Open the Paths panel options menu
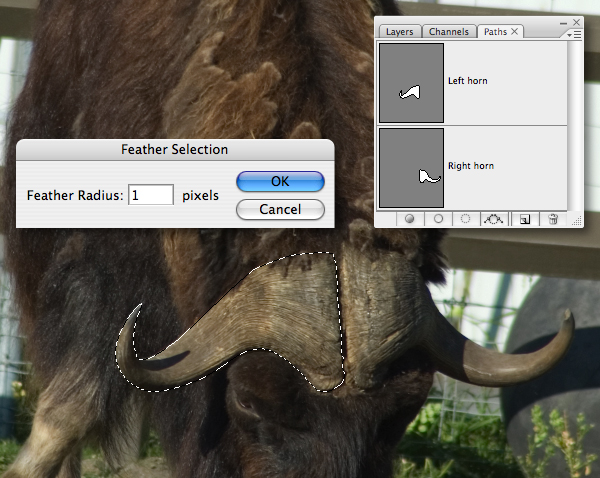 click(x=574, y=35)
